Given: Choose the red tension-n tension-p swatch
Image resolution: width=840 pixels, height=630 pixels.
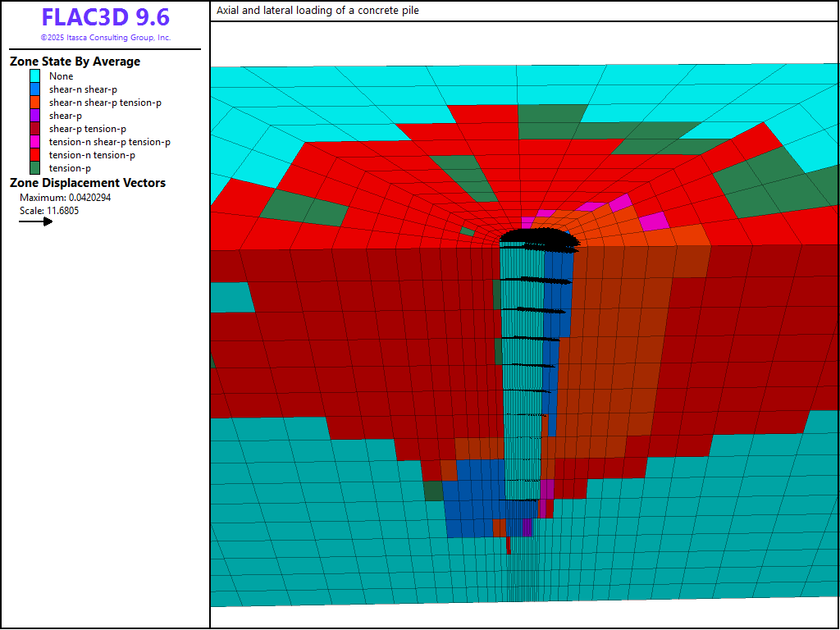Looking at the screenshot, I should click(x=34, y=155).
